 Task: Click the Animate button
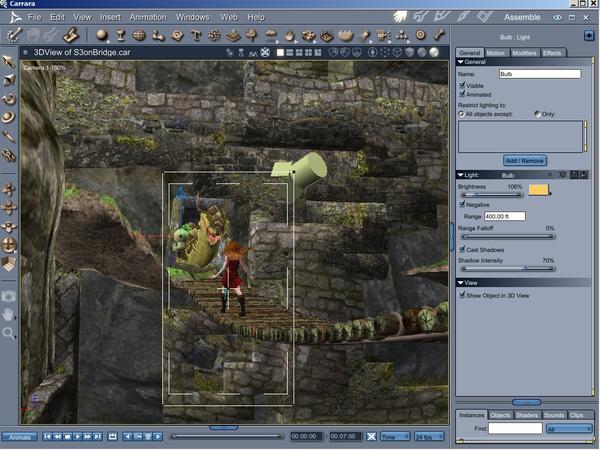(20, 437)
